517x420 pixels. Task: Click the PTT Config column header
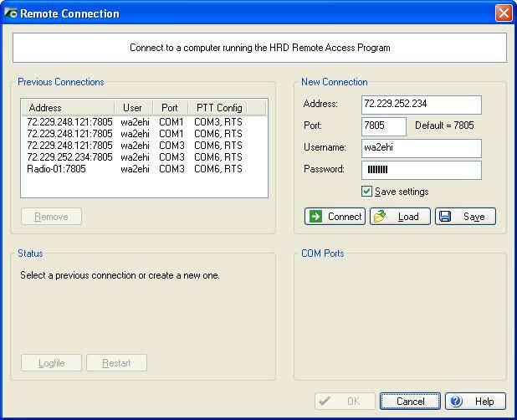pyautogui.click(x=218, y=108)
